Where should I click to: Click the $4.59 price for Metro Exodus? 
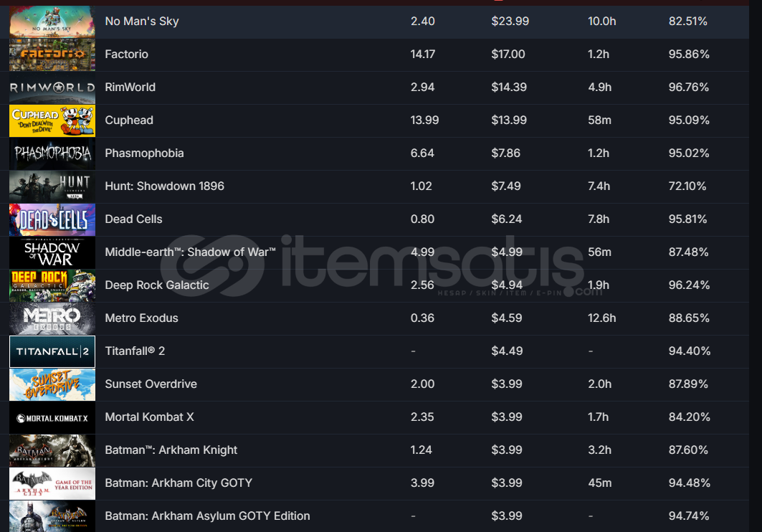pyautogui.click(x=506, y=319)
